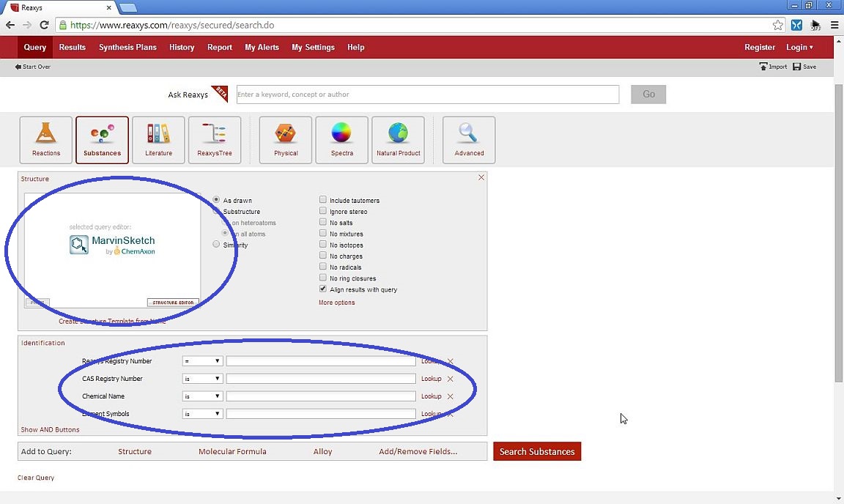Enable No ring closures checkbox
This screenshot has width=844, height=504.
tap(323, 278)
